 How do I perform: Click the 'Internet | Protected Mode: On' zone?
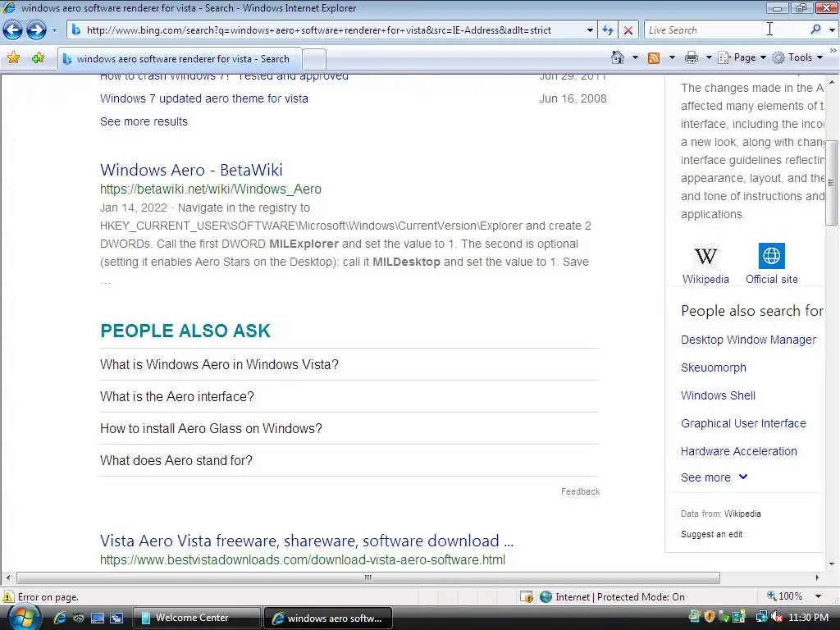click(612, 597)
